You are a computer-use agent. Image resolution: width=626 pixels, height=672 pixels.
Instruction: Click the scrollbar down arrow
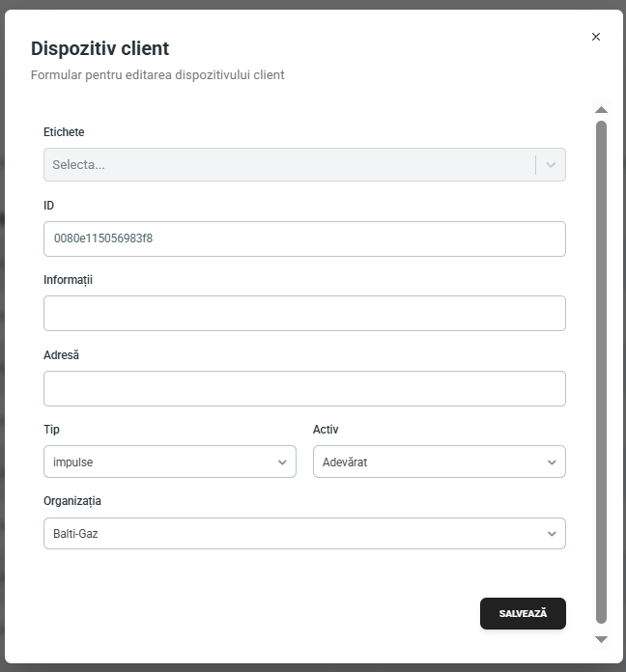click(601, 639)
